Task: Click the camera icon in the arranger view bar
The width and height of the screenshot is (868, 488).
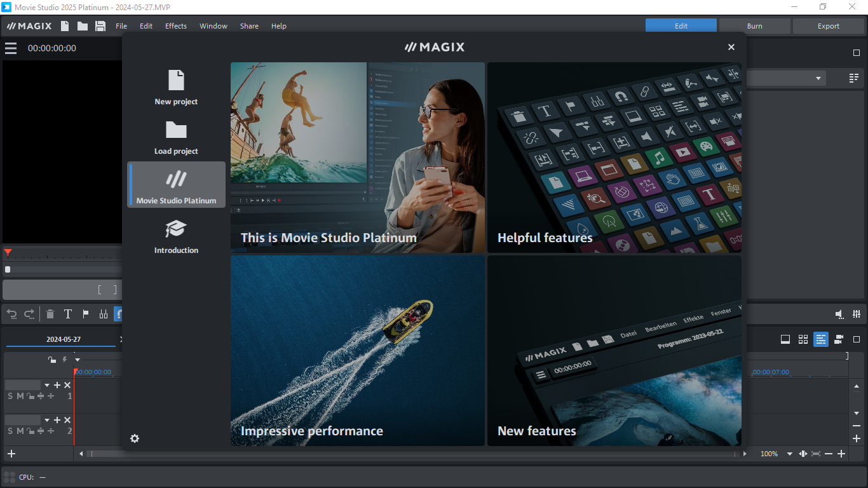Action: [x=839, y=339]
